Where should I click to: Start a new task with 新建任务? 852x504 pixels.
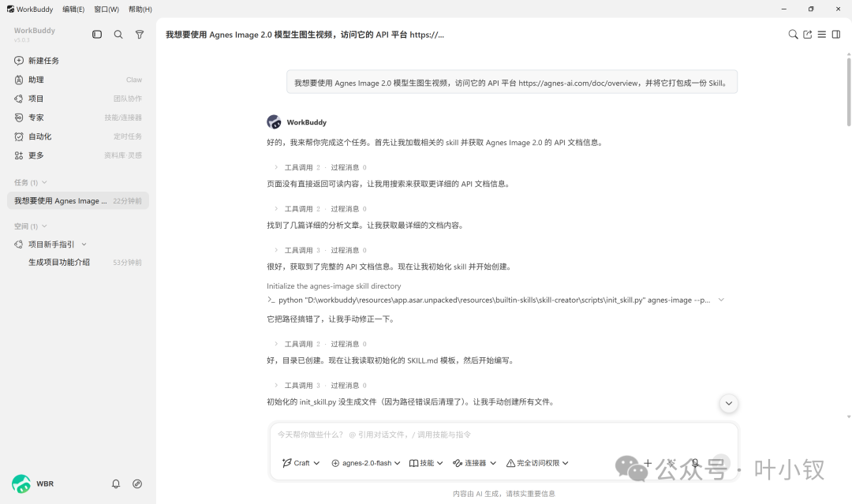[x=77, y=60]
